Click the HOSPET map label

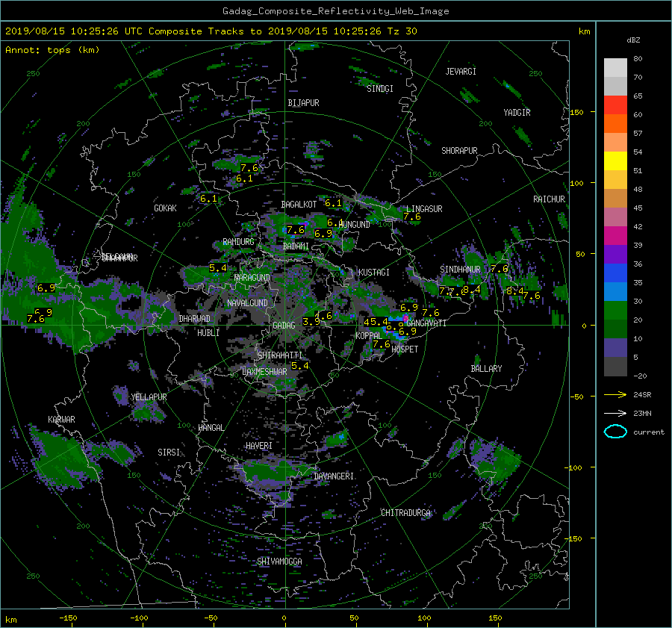405,349
